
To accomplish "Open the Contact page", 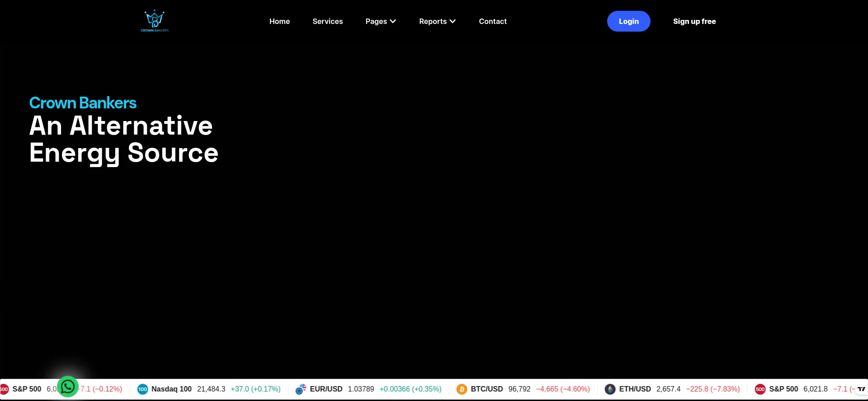I will [x=493, y=21].
